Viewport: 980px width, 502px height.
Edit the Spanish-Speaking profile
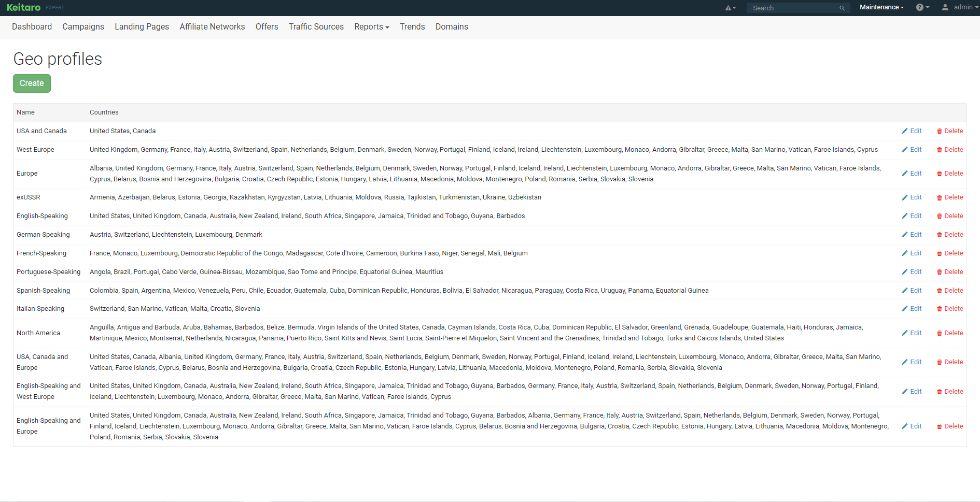coord(912,291)
